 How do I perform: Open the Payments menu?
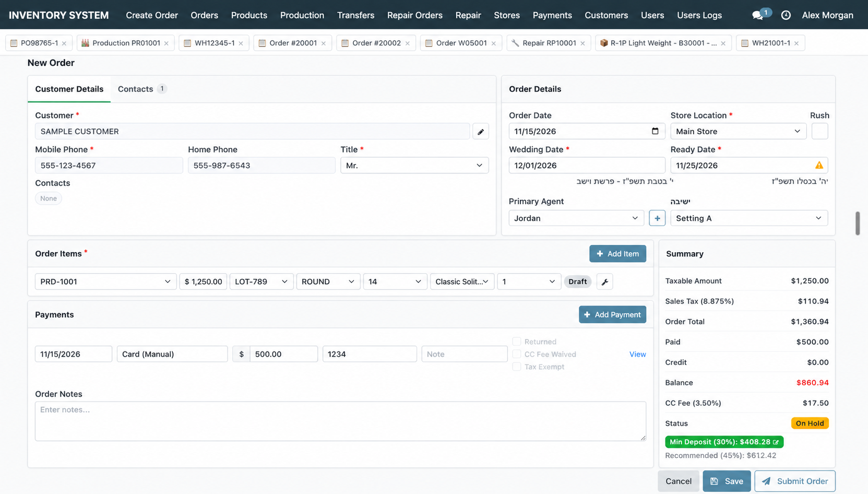coord(552,15)
